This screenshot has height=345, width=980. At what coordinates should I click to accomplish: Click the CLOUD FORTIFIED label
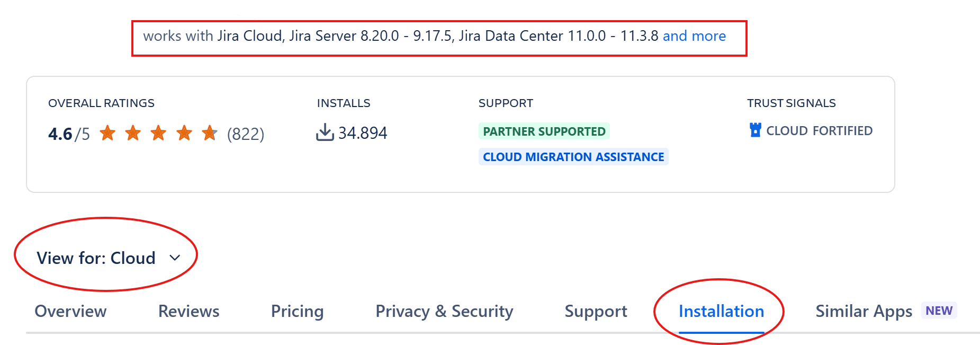coord(819,131)
